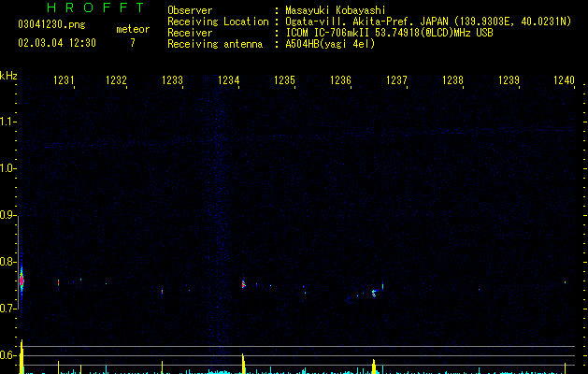Click time marker 1233

[x=172, y=80]
